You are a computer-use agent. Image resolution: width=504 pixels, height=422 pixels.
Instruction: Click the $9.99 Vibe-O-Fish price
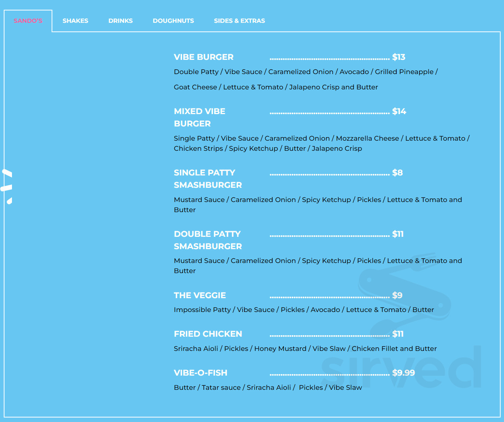[404, 373]
